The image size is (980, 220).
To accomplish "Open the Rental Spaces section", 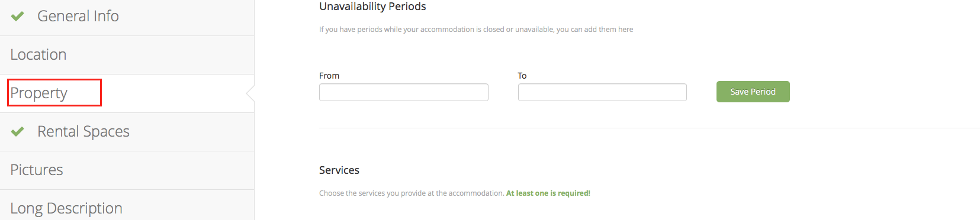I will pos(83,131).
